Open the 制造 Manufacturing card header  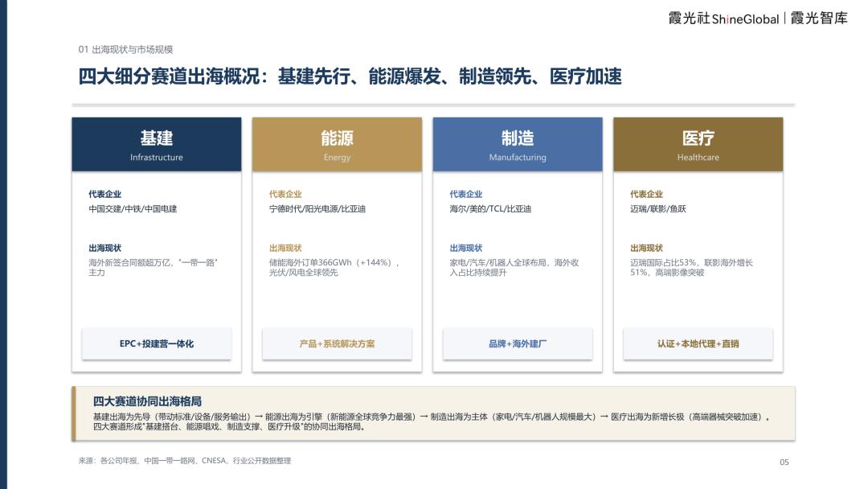click(x=518, y=144)
